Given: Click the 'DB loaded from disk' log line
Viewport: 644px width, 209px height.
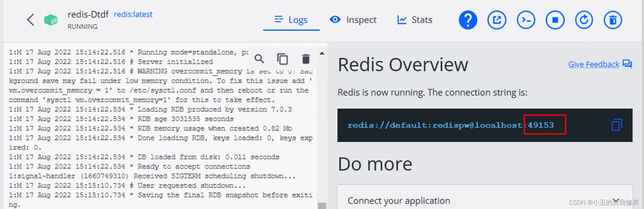Looking at the screenshot, I should [144, 157].
